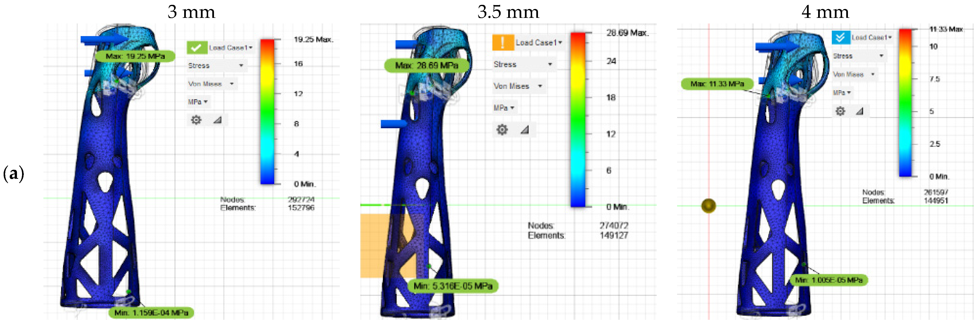Open legend settings gear in 3.5 mm panel

(x=502, y=130)
